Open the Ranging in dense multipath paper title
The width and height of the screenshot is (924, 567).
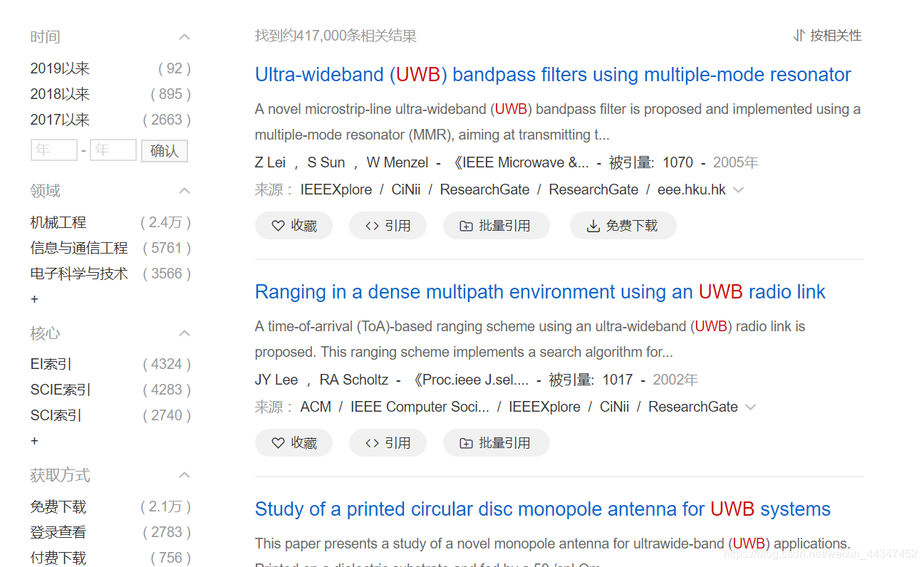tap(540, 292)
